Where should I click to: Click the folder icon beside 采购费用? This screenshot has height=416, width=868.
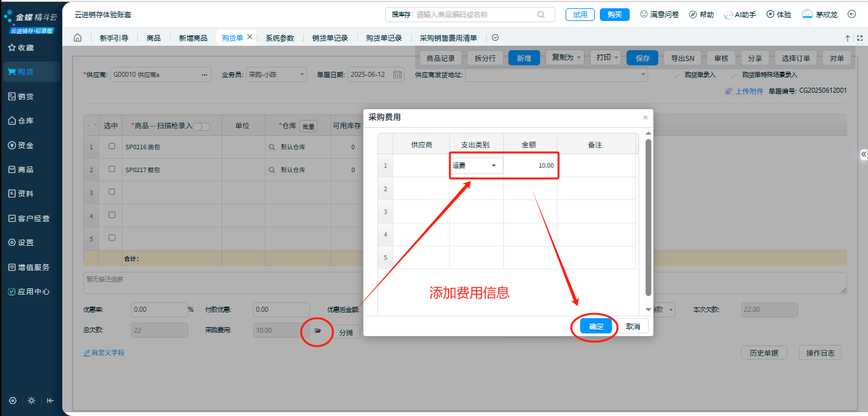318,331
